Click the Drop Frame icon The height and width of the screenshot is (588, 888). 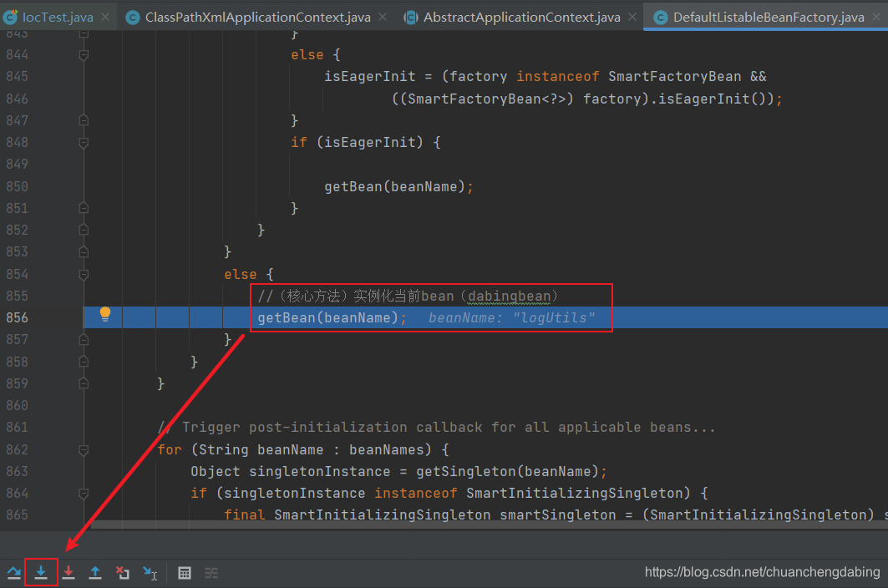pos(123,573)
